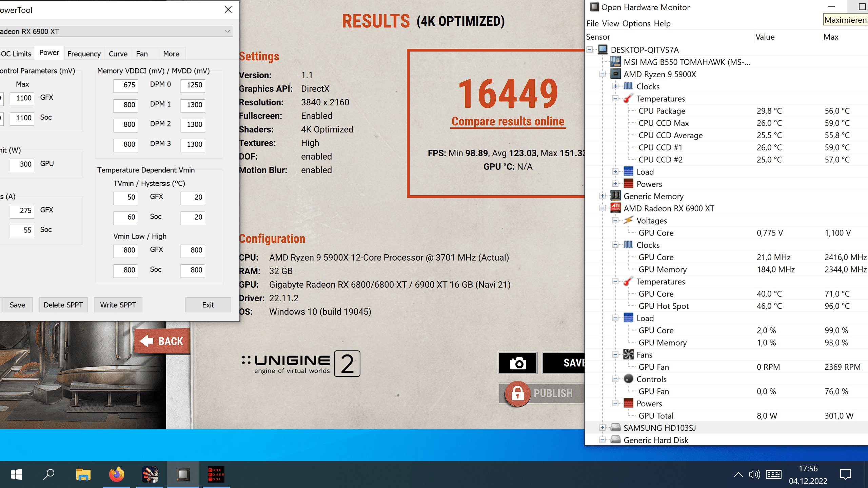868x488 pixels.
Task: Click the GPU Clocks waveform icon
Action: (x=628, y=245)
